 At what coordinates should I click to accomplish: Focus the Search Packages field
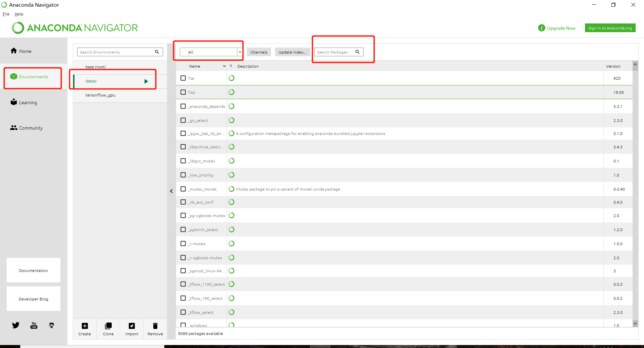[339, 52]
